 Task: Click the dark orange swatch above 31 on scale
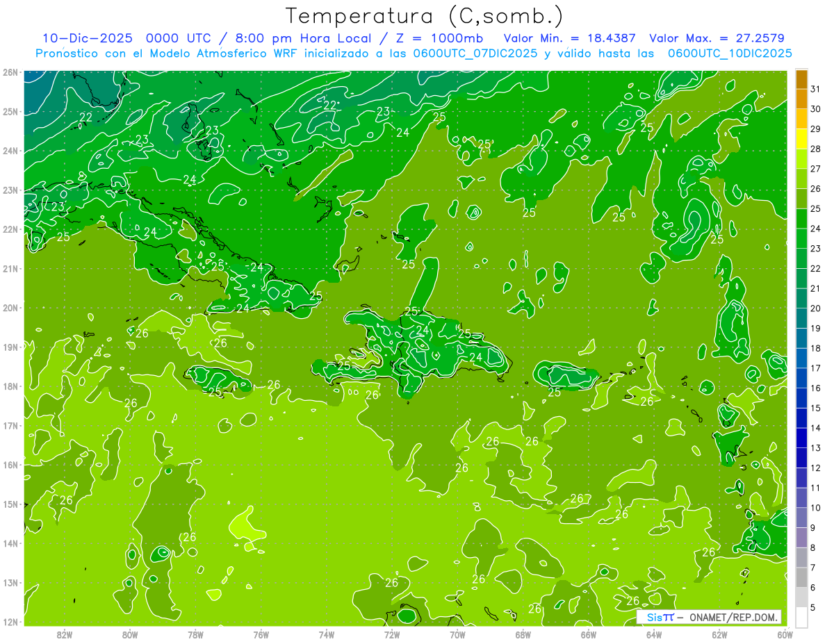801,79
